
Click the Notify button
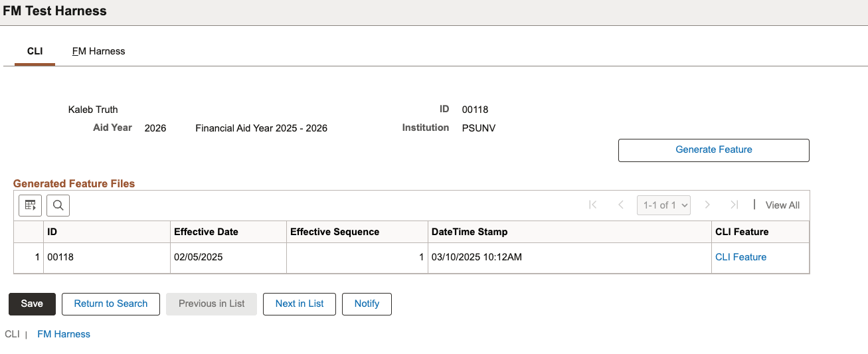tap(367, 304)
